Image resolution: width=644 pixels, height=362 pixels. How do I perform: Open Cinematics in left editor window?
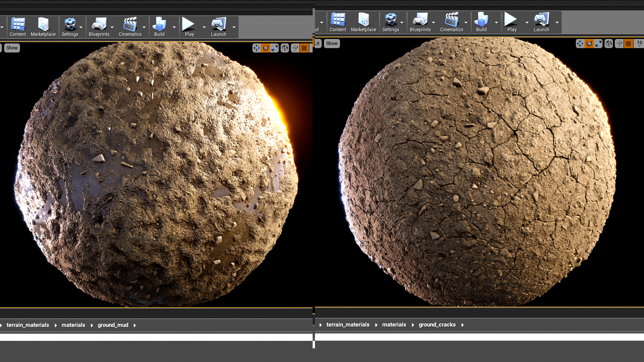click(x=130, y=27)
